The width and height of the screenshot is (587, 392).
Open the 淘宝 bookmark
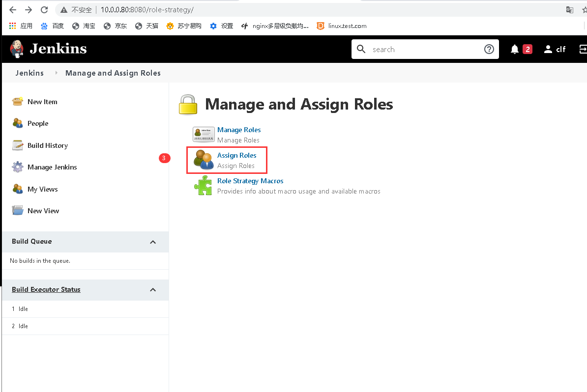pos(84,26)
